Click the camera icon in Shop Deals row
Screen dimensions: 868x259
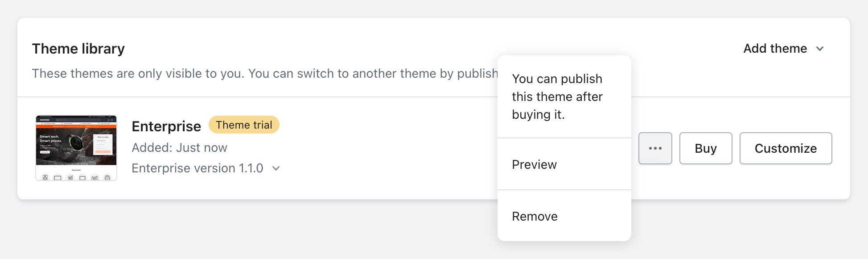coord(94,177)
